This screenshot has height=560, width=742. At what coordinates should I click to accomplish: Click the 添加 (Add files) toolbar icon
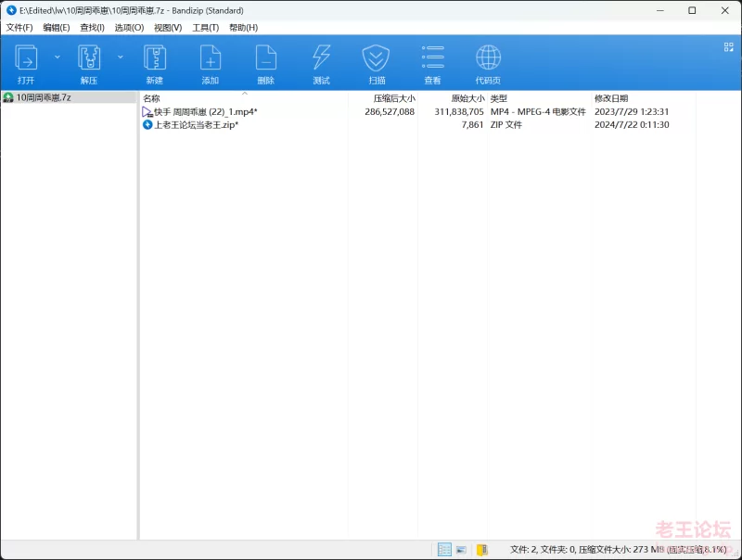click(211, 57)
